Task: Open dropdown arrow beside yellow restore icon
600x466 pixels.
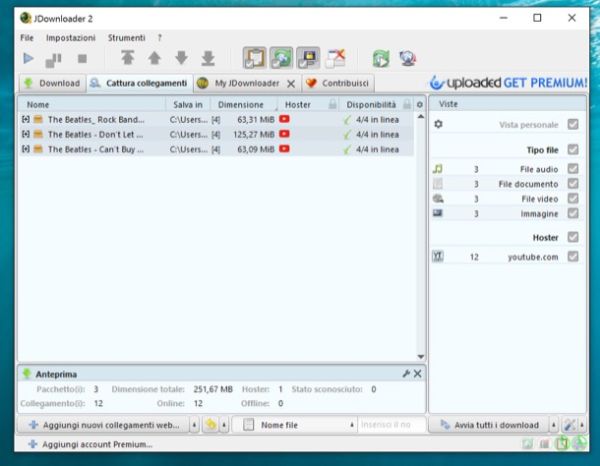Action: [224, 425]
